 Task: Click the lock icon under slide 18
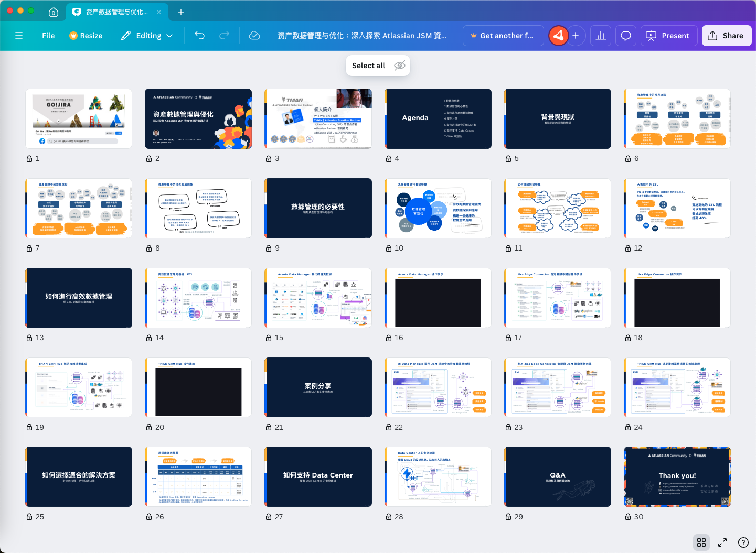click(x=628, y=338)
